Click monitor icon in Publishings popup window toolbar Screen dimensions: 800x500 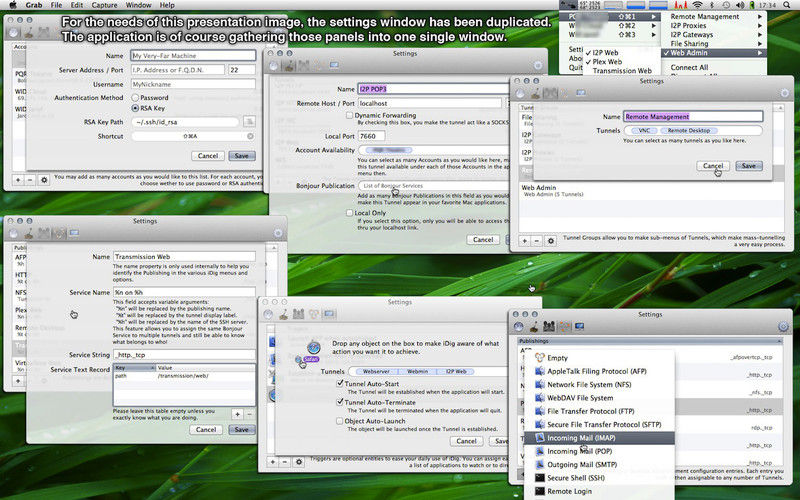click(579, 327)
